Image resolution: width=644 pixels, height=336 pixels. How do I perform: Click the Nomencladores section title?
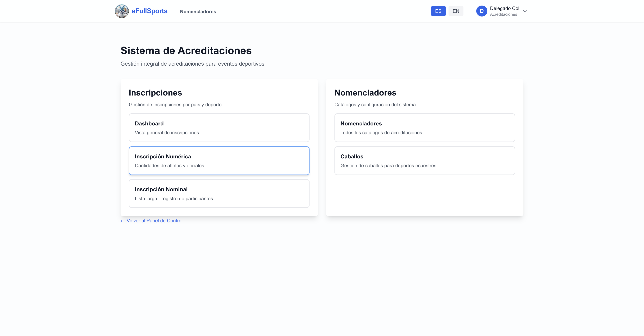coord(365,93)
